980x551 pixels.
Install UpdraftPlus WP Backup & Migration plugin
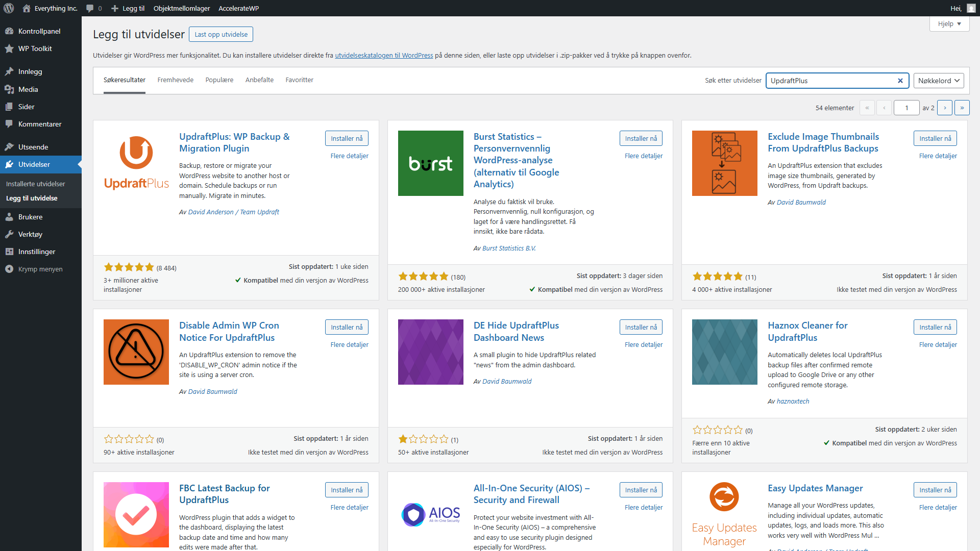(x=347, y=138)
